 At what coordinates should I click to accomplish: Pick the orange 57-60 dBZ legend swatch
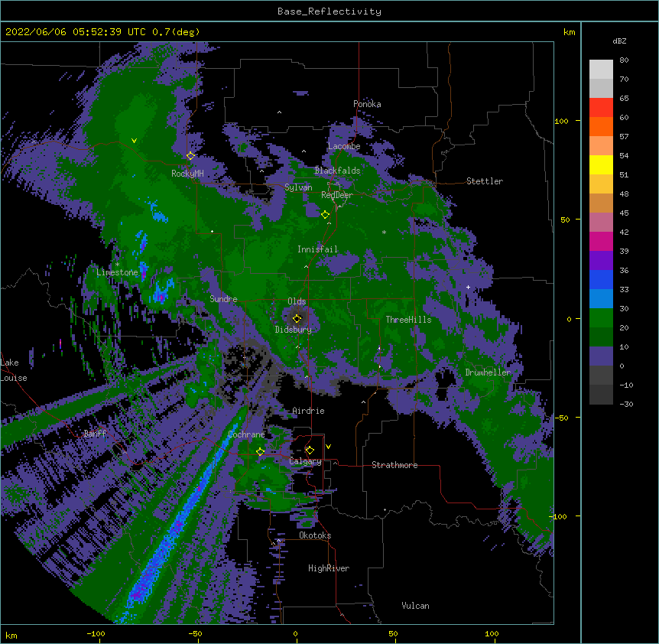coord(601,126)
